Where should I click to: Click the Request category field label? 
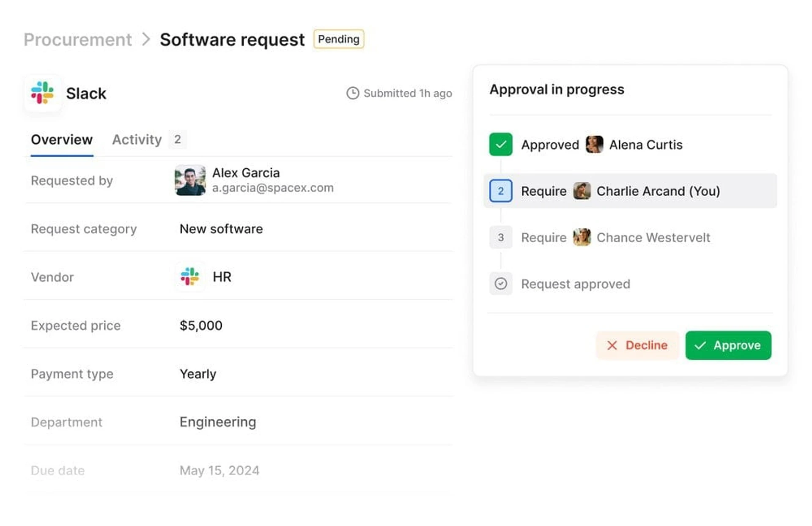[84, 229]
